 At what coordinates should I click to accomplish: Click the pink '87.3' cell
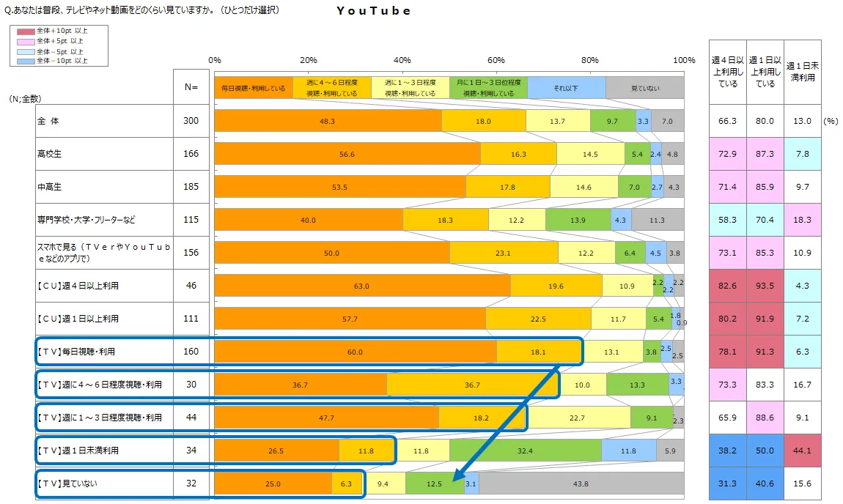tap(765, 155)
